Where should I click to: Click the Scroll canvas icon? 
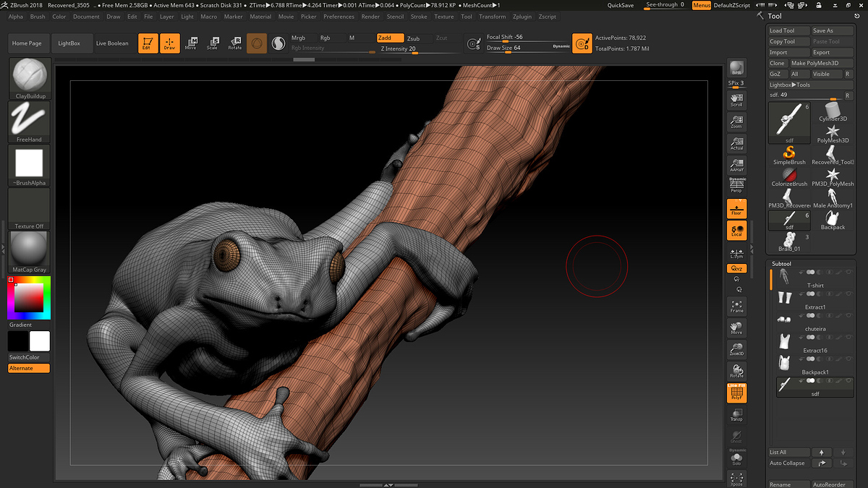pyautogui.click(x=736, y=100)
